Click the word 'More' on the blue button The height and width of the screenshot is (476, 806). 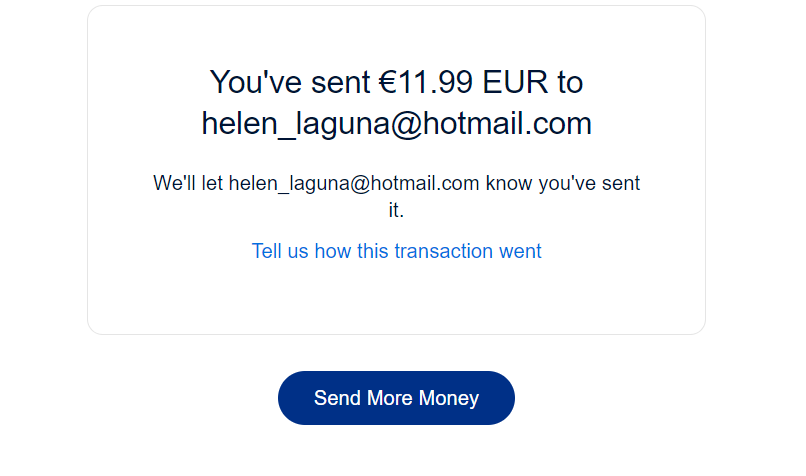pyautogui.click(x=390, y=398)
